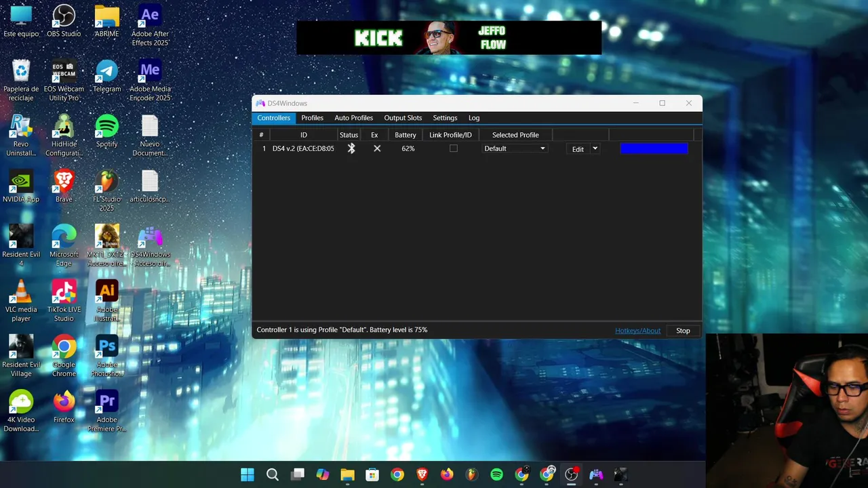This screenshot has height=488, width=868.
Task: Select the Nuevo Documento text file icon
Action: 150,136
